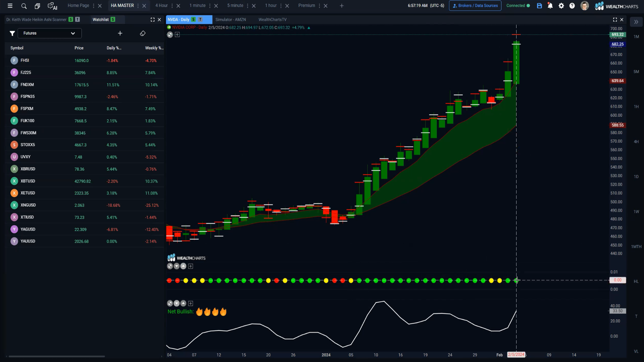Open 4 Hour tab options menu
Image resolution: width=644 pixels, height=362 pixels.
pos(172,6)
